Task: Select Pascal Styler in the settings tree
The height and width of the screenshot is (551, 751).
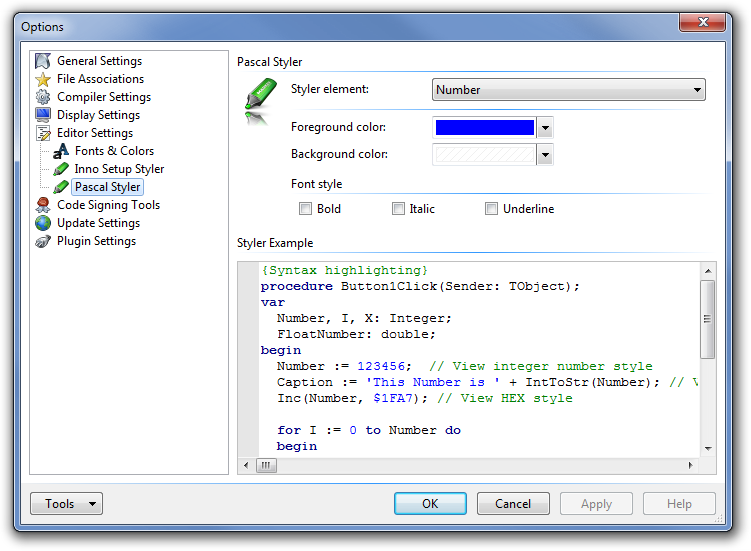Action: pyautogui.click(x=107, y=187)
